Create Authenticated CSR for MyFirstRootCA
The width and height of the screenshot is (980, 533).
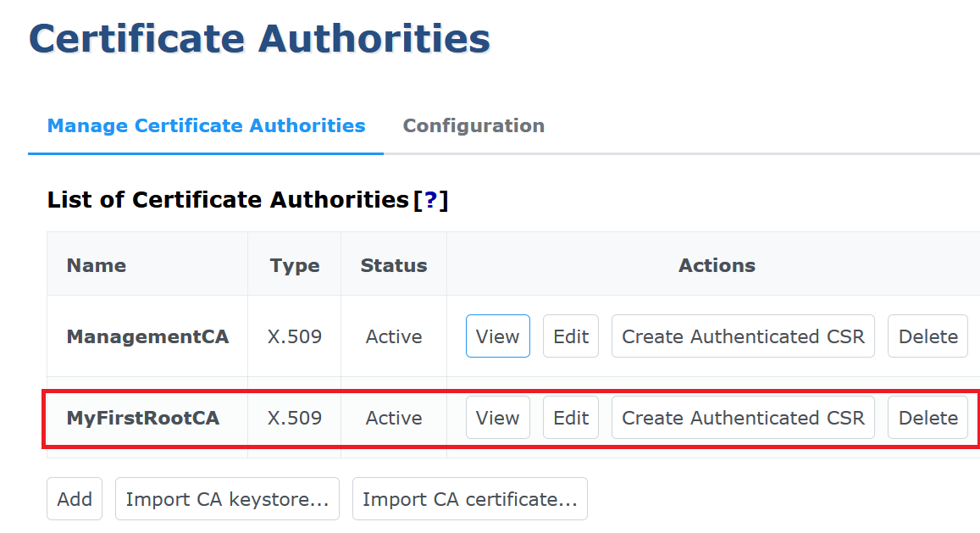[x=743, y=418]
